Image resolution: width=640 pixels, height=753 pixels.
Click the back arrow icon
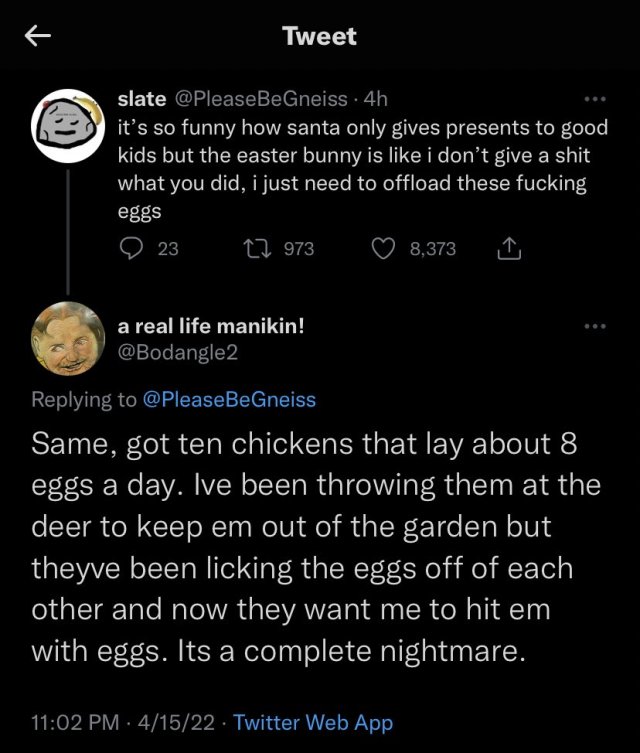pyautogui.click(x=38, y=37)
